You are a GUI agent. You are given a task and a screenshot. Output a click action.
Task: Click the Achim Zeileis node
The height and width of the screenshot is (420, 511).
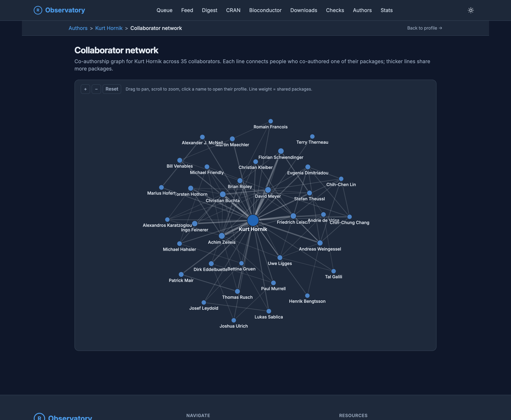click(222, 236)
